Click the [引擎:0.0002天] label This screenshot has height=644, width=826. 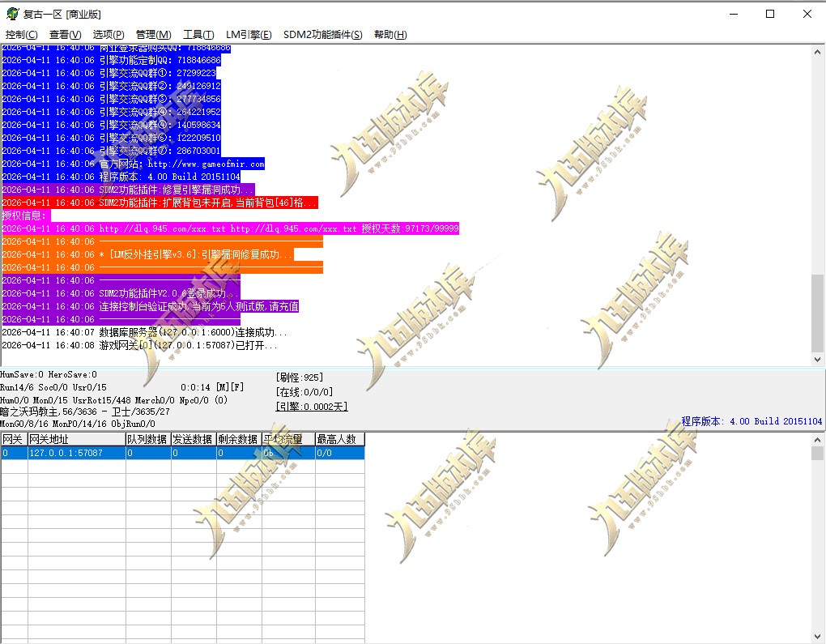click(x=311, y=407)
